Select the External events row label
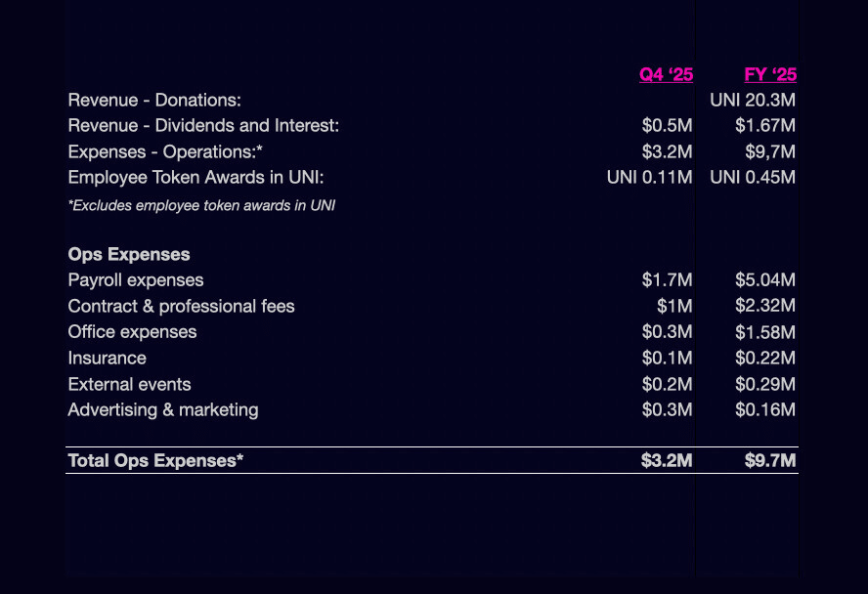Image resolution: width=868 pixels, height=594 pixels. click(x=129, y=384)
